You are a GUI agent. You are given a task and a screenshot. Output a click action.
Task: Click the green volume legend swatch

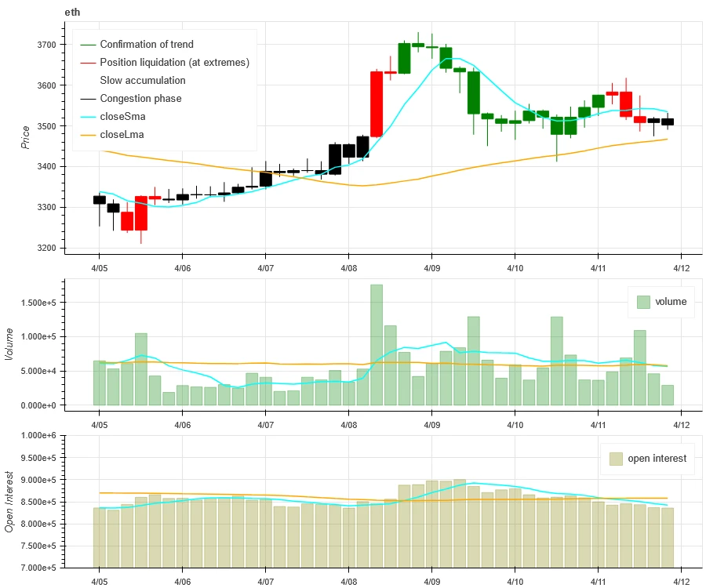pos(643,302)
